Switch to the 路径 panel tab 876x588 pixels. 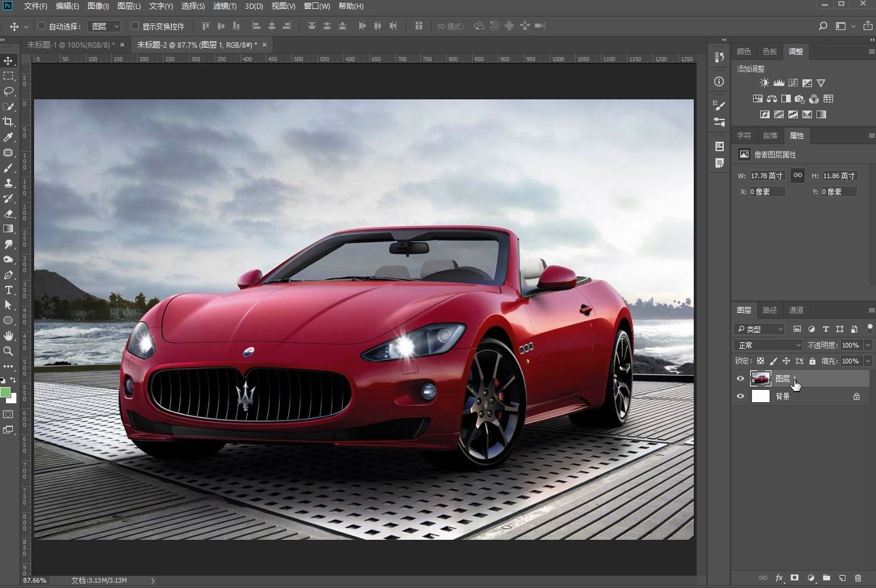770,310
